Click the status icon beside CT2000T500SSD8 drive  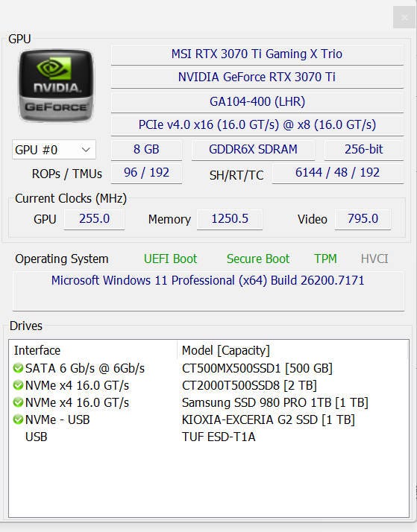[x=18, y=385]
